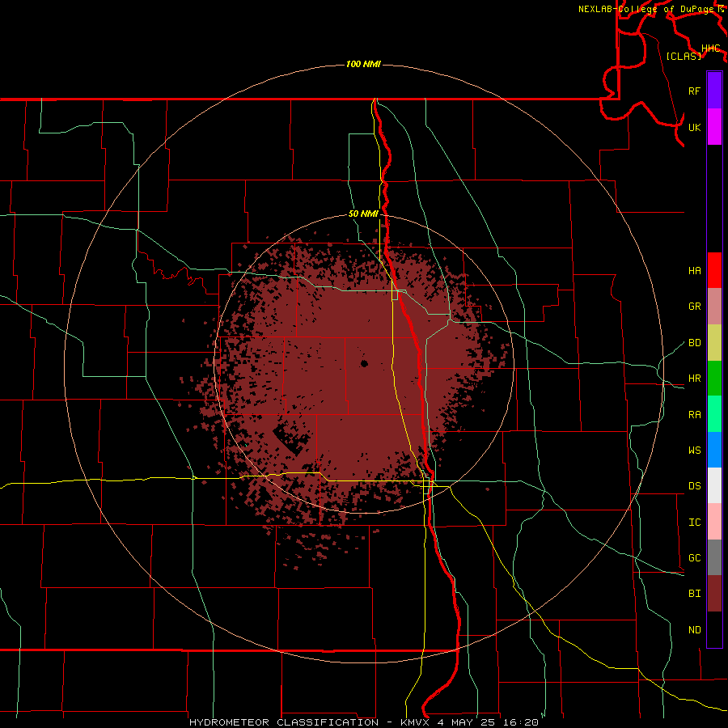Click the RF purple legend color swatch
This screenshot has height=728, width=728.
714,91
